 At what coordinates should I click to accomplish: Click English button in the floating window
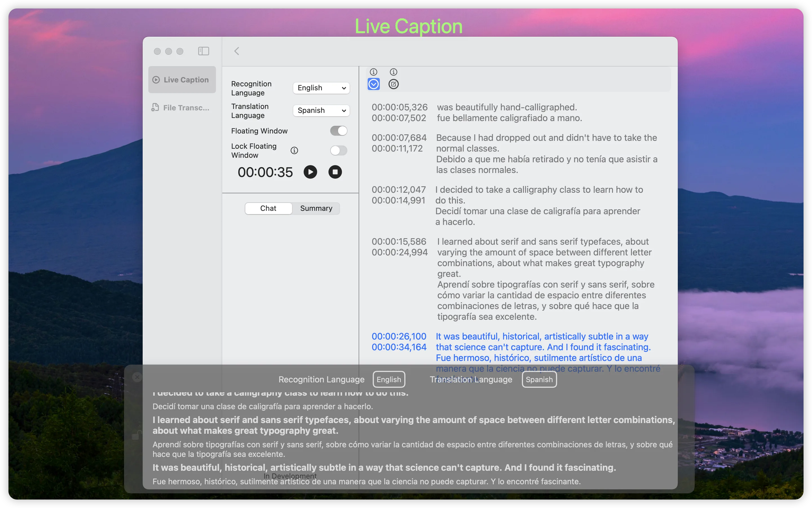click(x=389, y=379)
